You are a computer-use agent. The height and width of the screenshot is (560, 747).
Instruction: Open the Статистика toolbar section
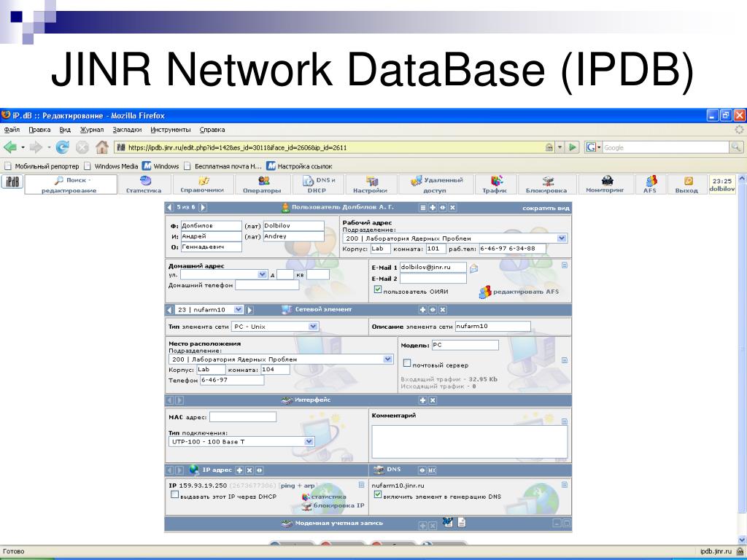pyautogui.click(x=144, y=184)
